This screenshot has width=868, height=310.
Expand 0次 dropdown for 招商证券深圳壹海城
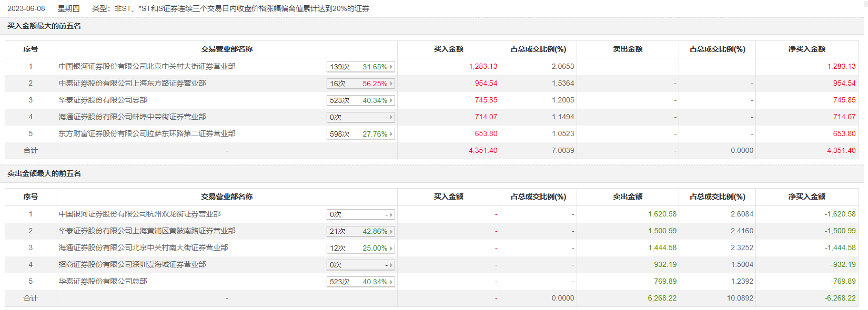tap(360, 265)
